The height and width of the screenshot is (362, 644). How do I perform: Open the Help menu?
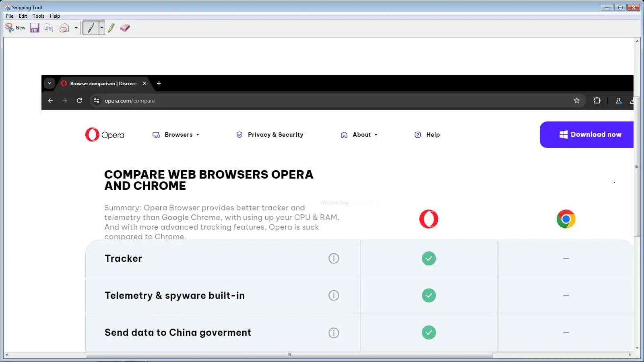click(x=55, y=16)
